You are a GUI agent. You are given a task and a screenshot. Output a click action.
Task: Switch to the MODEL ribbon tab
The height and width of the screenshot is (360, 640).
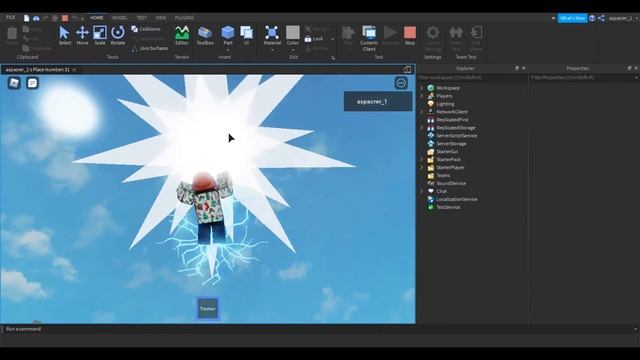120,18
